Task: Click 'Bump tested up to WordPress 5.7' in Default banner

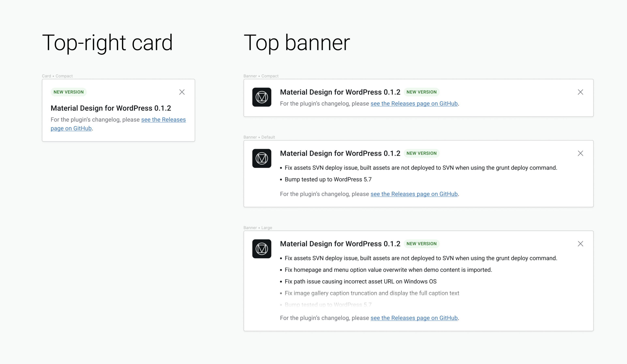Action: point(328,179)
